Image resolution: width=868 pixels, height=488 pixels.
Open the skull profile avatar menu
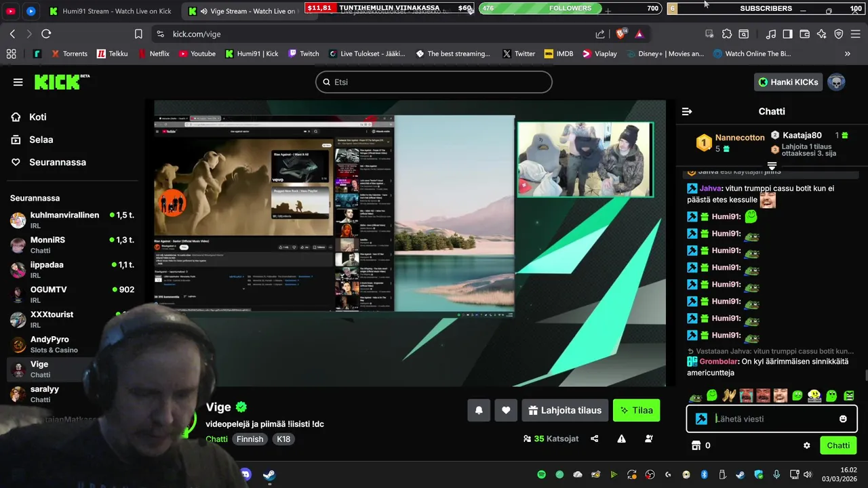pyautogui.click(x=836, y=82)
